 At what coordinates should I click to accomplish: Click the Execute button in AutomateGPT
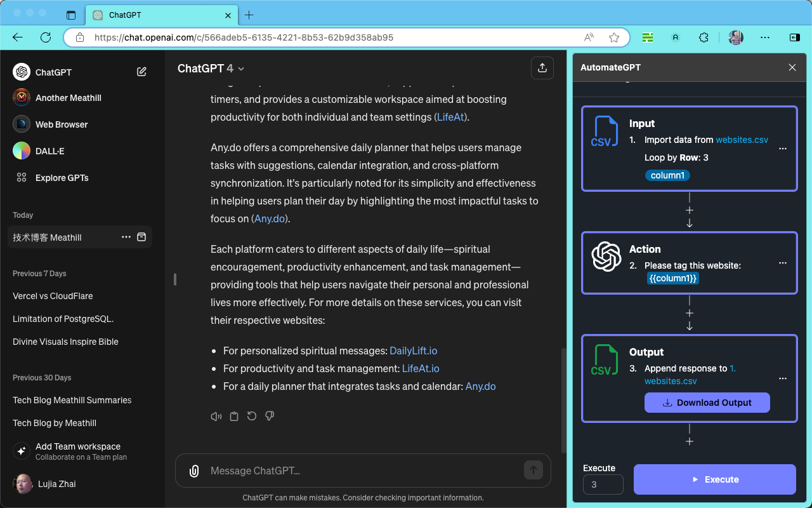[x=714, y=479]
